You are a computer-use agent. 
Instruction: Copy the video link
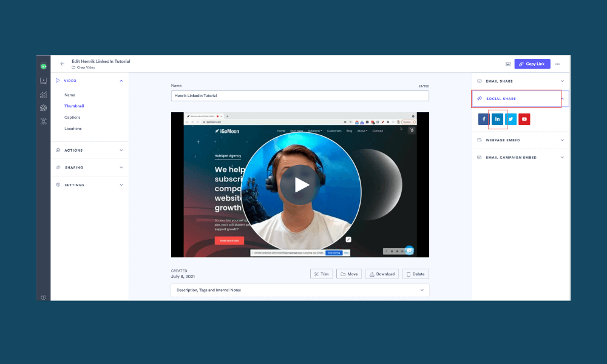(532, 64)
